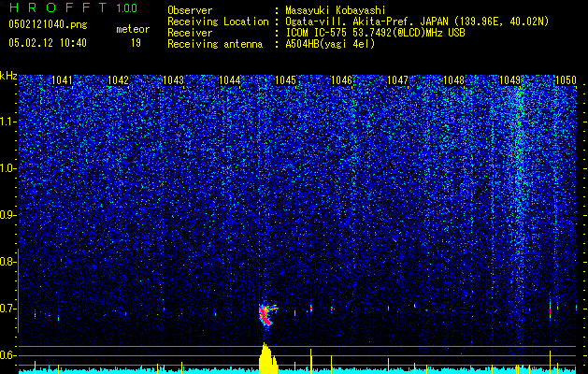Click the 1043 time marker
588x374 pixels.
(174, 79)
